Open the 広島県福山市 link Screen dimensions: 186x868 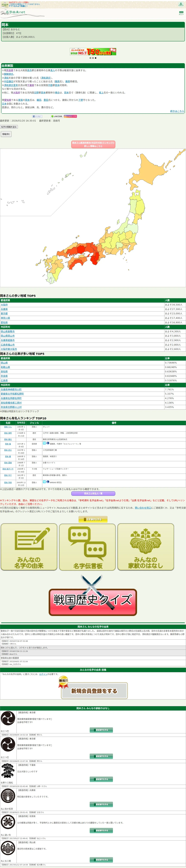(x=8, y=345)
